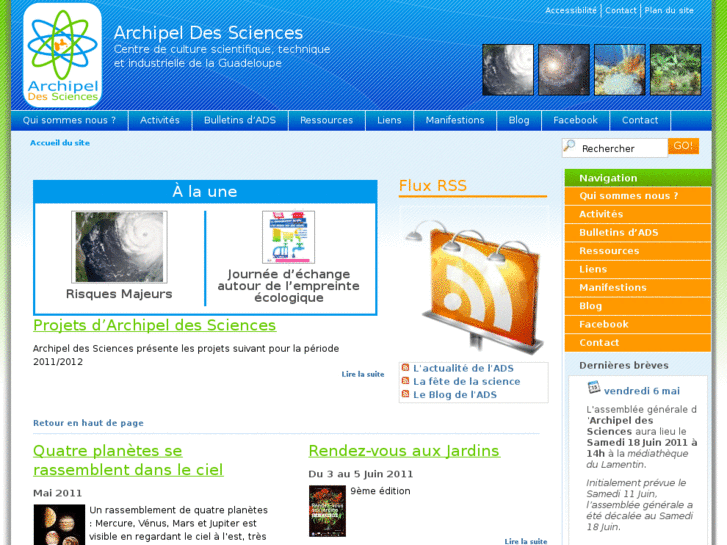
Task: Click the Risques Majeurs caption
Action: (x=119, y=294)
